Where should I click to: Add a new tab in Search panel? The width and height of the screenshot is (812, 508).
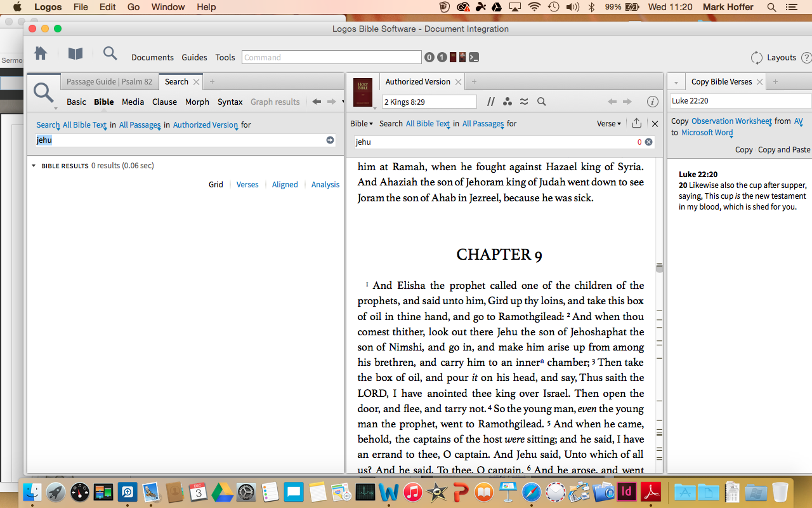click(212, 82)
